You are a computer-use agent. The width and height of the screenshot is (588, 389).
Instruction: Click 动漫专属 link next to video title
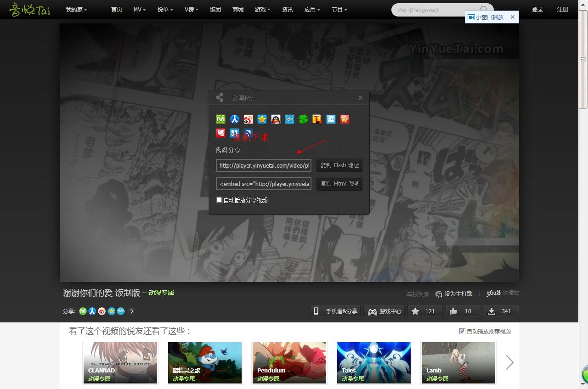point(161,293)
